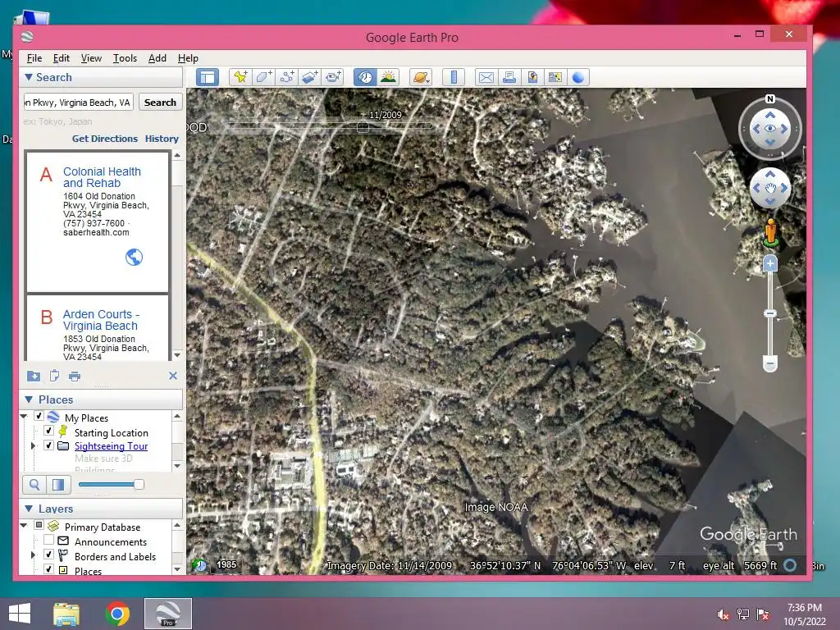This screenshot has height=630, width=840.
Task: Toggle the Places split-view panel button
Action: click(58, 485)
